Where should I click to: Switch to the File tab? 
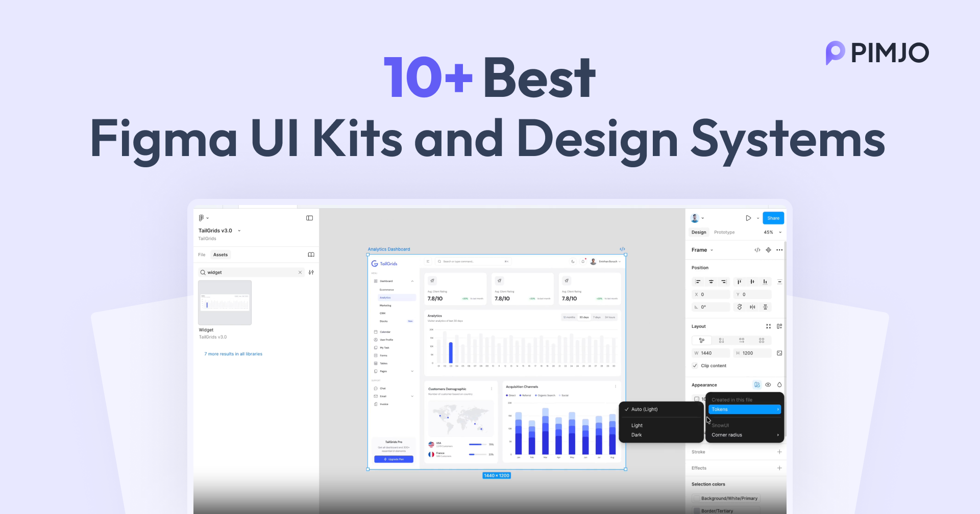click(x=202, y=254)
